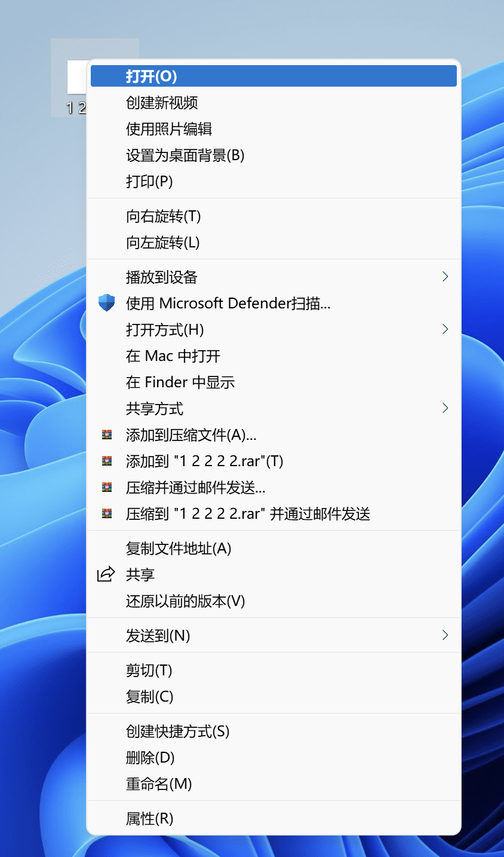Click WinRAR icon beside 压缩并通过邮件发送...
This screenshot has height=857, width=504.
[x=107, y=487]
